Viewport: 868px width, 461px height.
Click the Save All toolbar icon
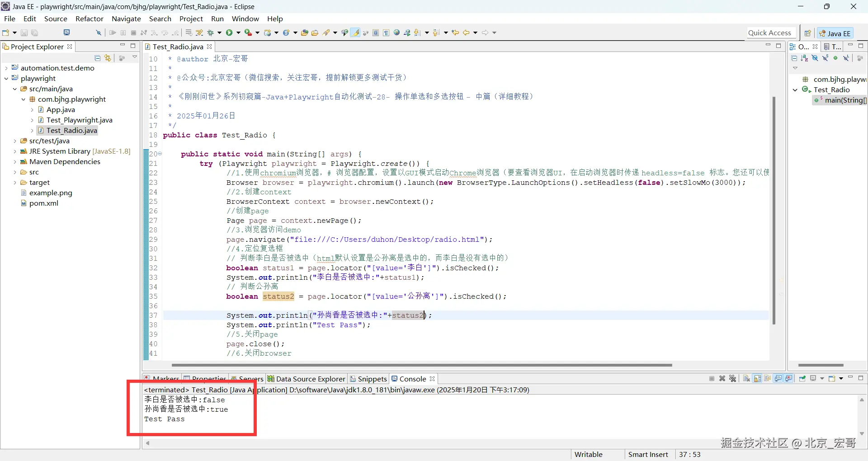(35, 33)
